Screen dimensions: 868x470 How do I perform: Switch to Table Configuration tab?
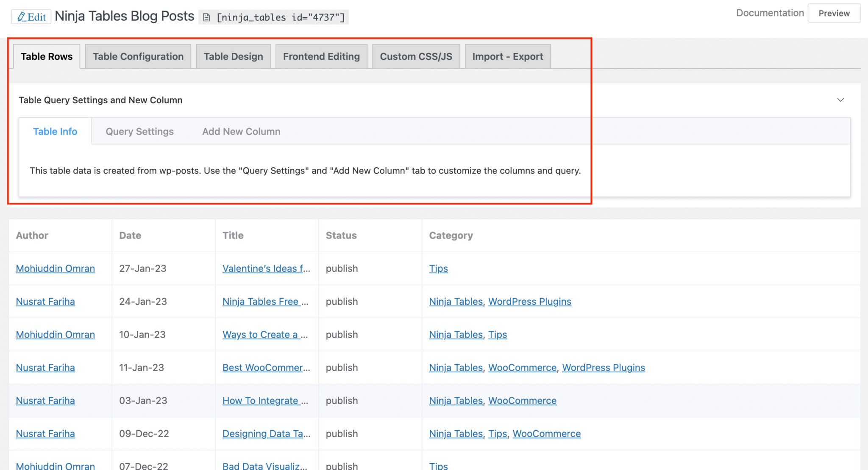coord(138,57)
